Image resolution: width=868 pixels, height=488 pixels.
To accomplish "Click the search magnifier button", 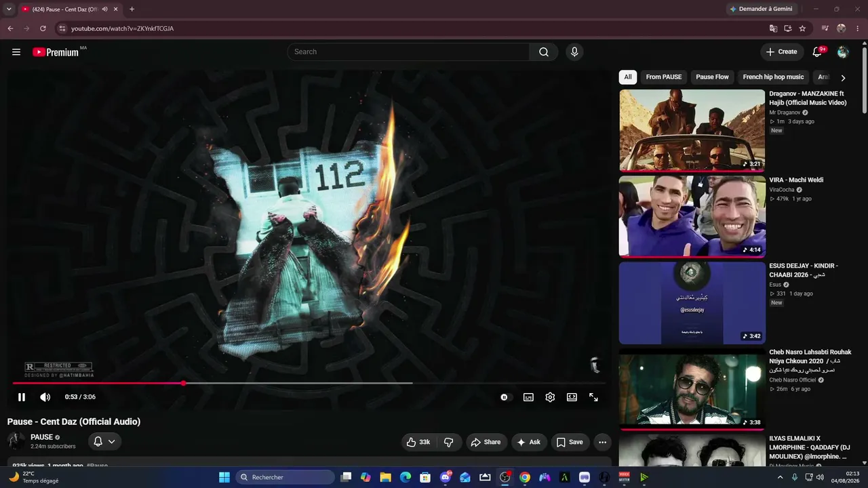I will tap(544, 52).
